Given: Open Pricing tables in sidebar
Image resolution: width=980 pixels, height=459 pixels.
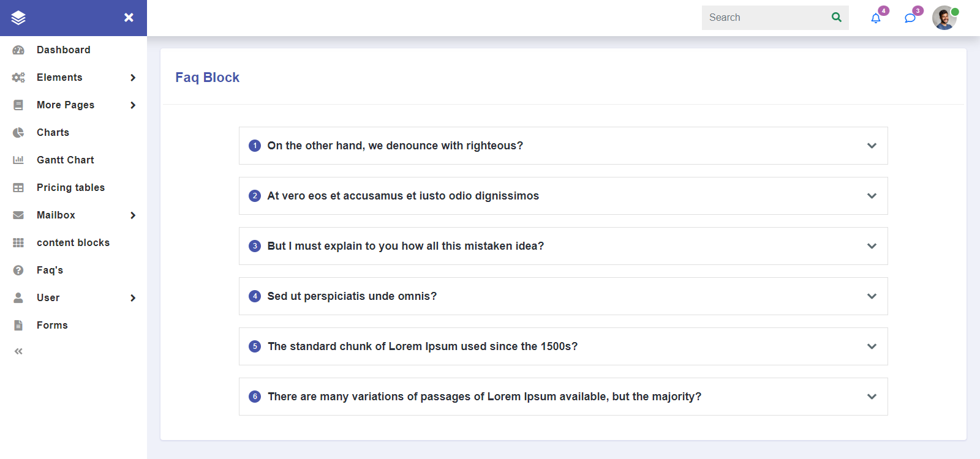Looking at the screenshot, I should pos(70,188).
